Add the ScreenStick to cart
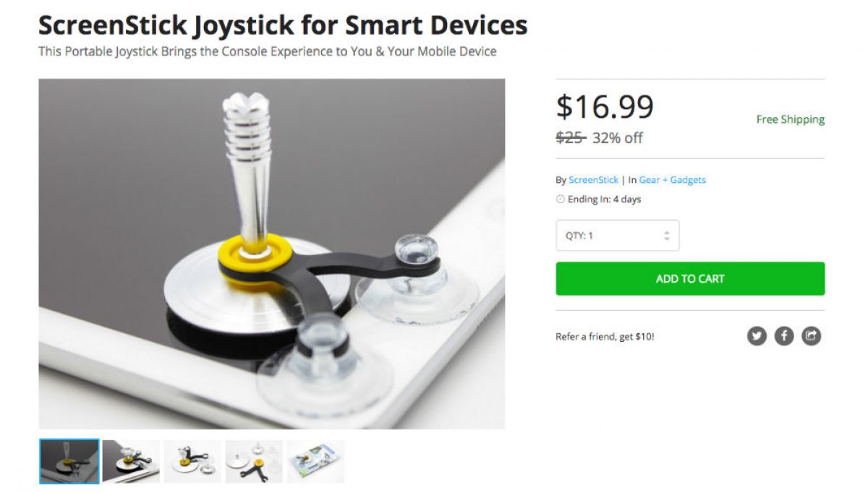Viewport: 868px width, 493px height. 690,279
